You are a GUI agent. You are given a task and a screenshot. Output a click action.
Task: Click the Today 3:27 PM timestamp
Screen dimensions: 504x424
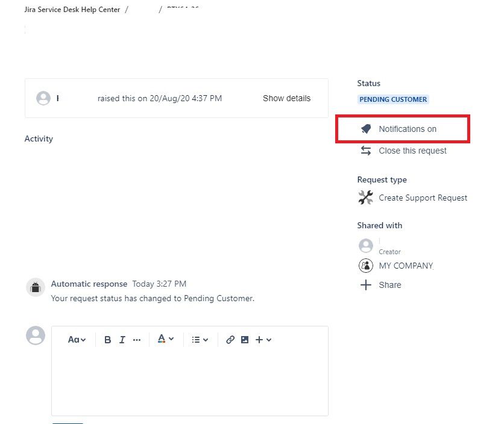click(x=159, y=284)
